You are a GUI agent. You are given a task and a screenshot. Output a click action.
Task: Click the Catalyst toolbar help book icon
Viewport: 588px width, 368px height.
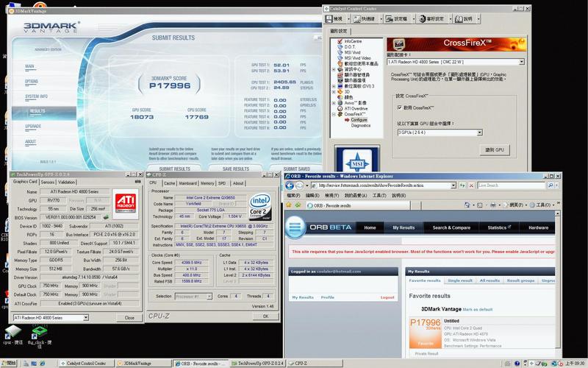pos(459,19)
